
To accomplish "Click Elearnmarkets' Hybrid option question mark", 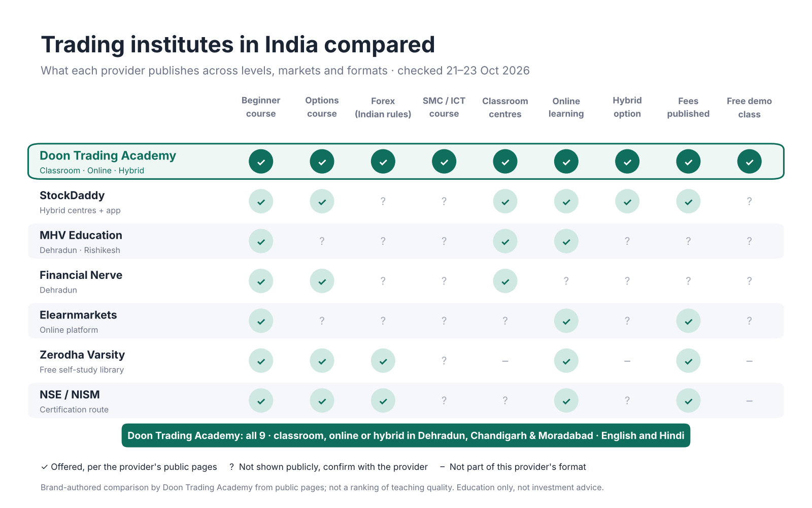I will point(627,321).
